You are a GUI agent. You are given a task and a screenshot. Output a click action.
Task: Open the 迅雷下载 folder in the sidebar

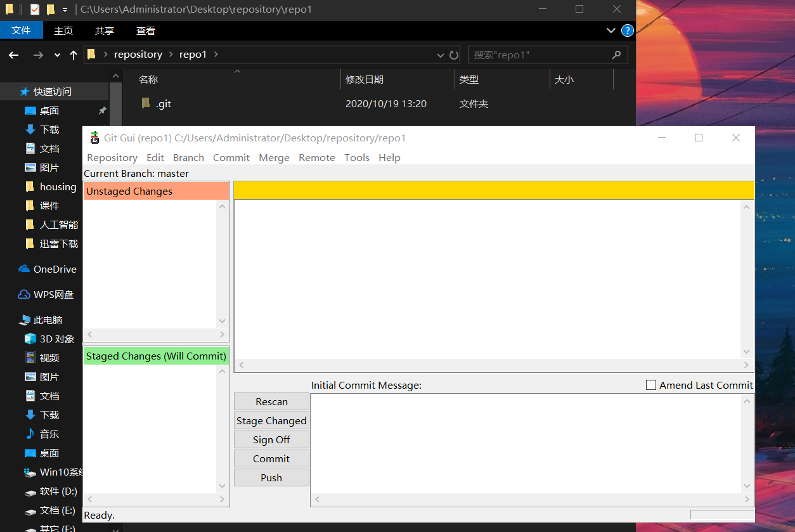(59, 243)
